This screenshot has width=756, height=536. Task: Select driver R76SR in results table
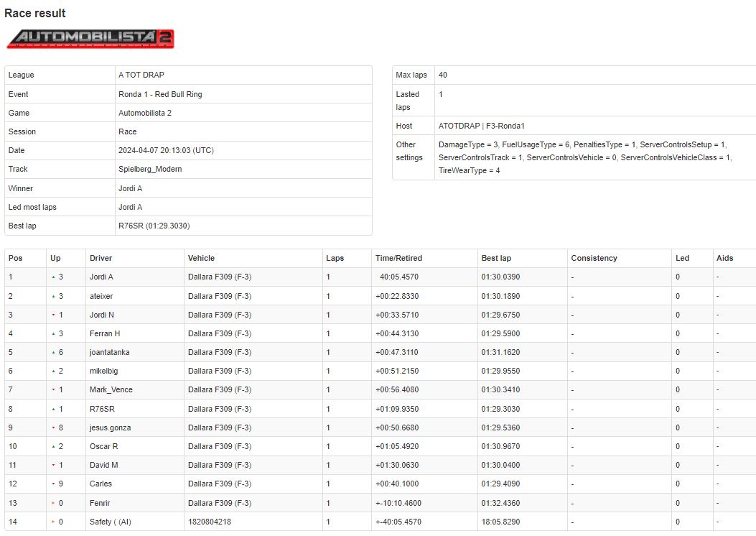tap(102, 409)
